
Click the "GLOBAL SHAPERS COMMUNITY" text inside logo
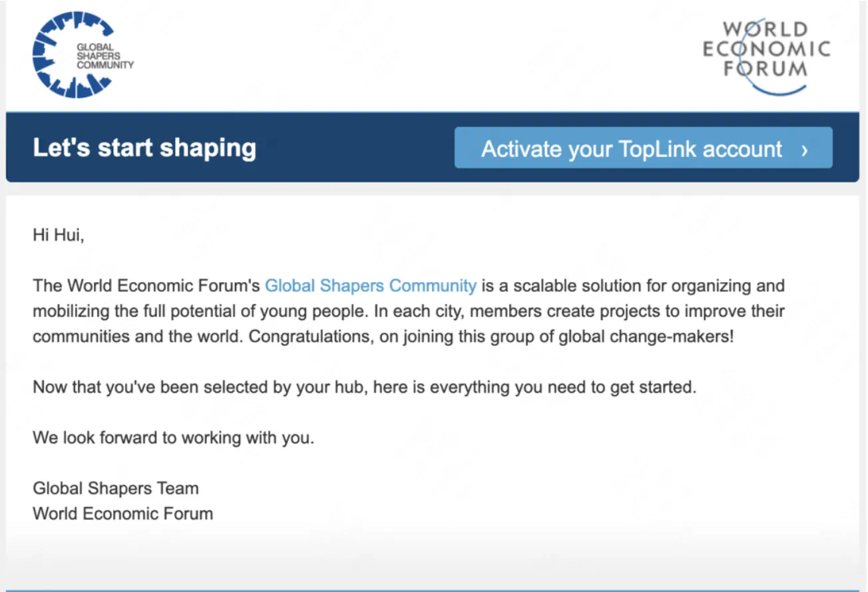[104, 57]
